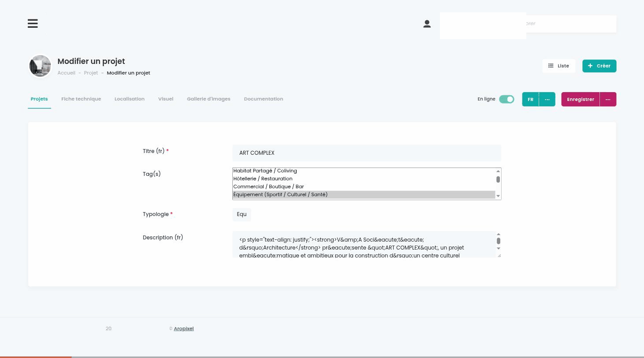Open the Visuel tab
644x358 pixels.
click(x=166, y=99)
